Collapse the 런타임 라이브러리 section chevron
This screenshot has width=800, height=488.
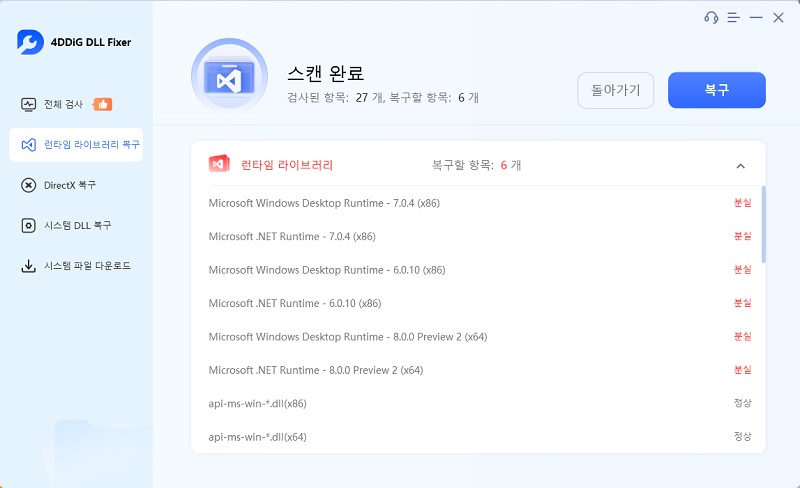tap(741, 166)
